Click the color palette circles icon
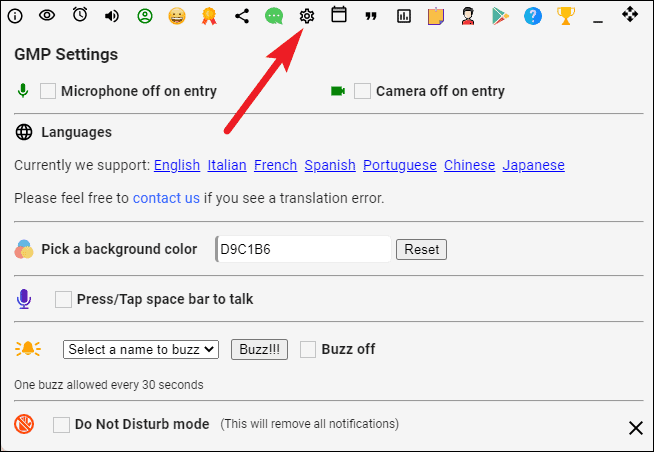The height and width of the screenshot is (452, 654). click(24, 249)
